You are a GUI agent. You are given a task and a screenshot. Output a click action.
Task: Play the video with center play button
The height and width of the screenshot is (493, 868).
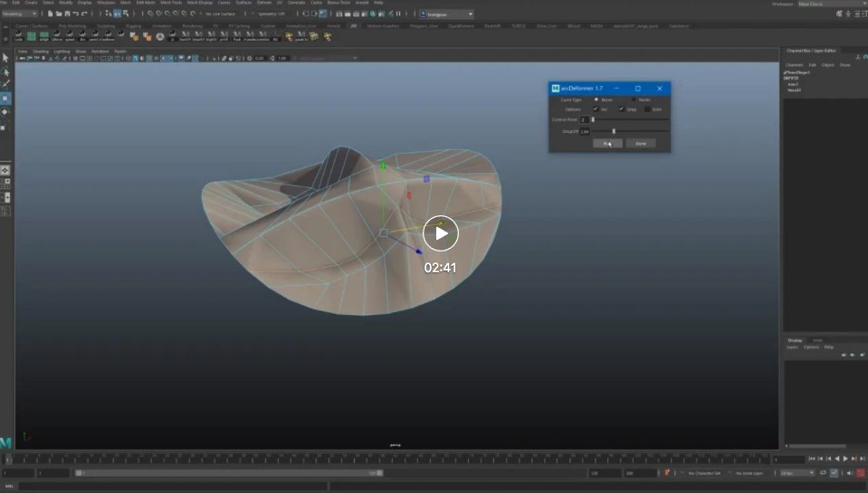pyautogui.click(x=441, y=233)
